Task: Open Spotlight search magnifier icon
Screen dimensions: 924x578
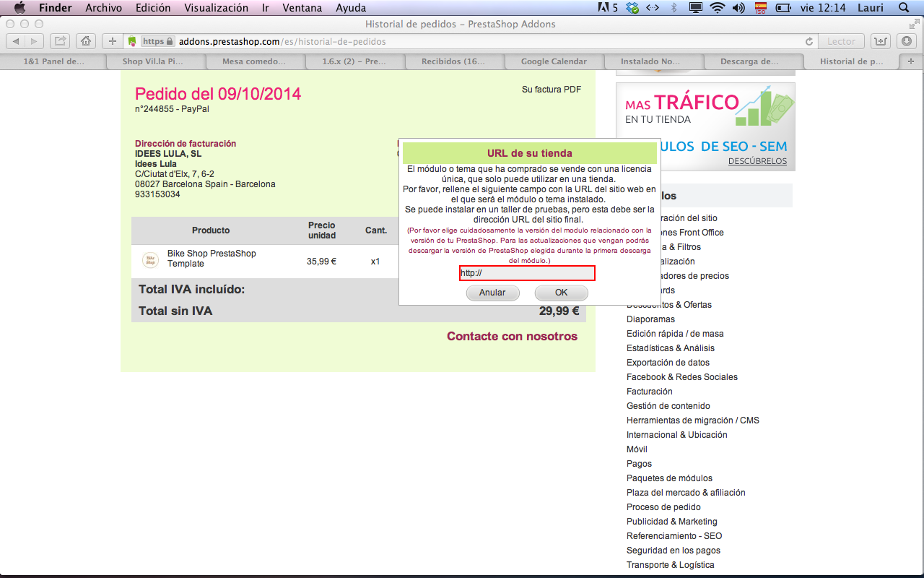Action: coord(904,8)
